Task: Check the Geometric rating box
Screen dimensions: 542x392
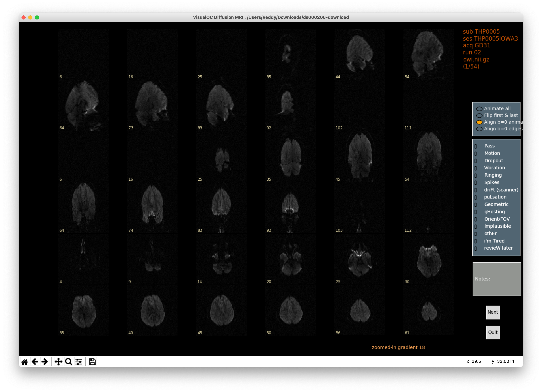Action: click(x=476, y=205)
